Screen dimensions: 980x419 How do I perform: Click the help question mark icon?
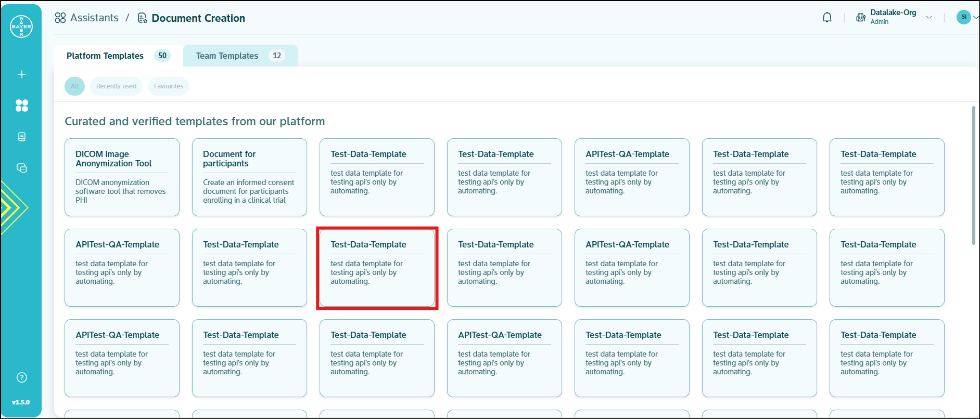(22, 377)
